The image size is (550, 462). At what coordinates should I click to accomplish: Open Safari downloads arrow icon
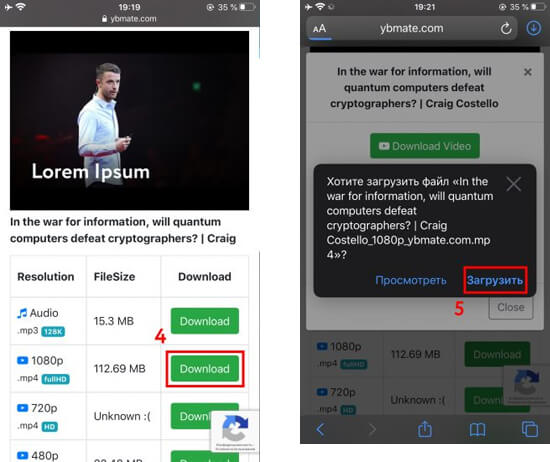[x=534, y=28]
